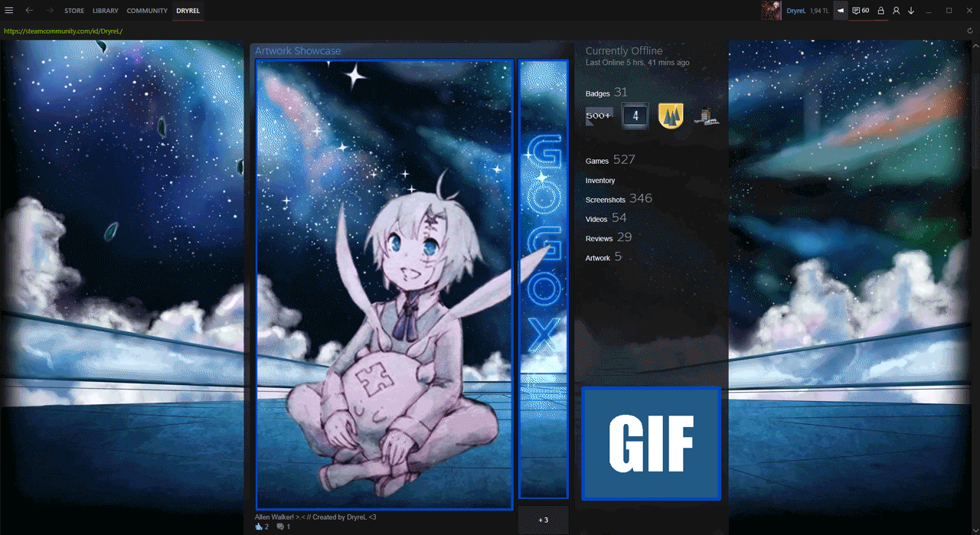Screen dimensions: 980x535
Task: Go forward with the right arrow
Action: click(49, 11)
